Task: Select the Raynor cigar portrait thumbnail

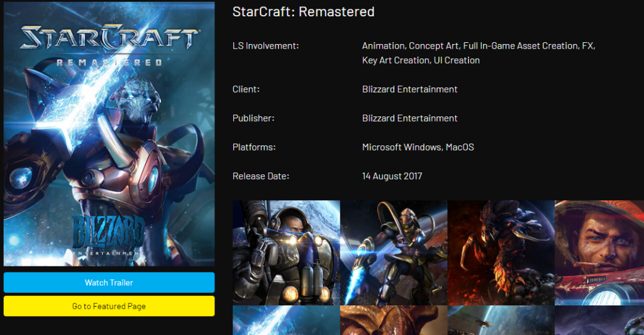Action: coord(599,253)
